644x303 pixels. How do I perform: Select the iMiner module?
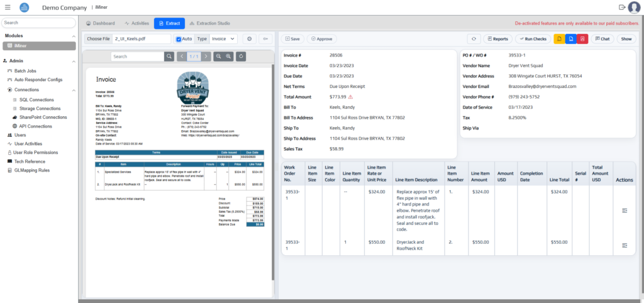pyautogui.click(x=39, y=45)
